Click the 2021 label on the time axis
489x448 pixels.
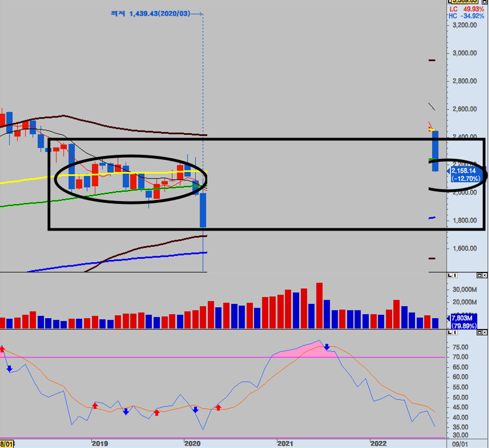(x=286, y=443)
